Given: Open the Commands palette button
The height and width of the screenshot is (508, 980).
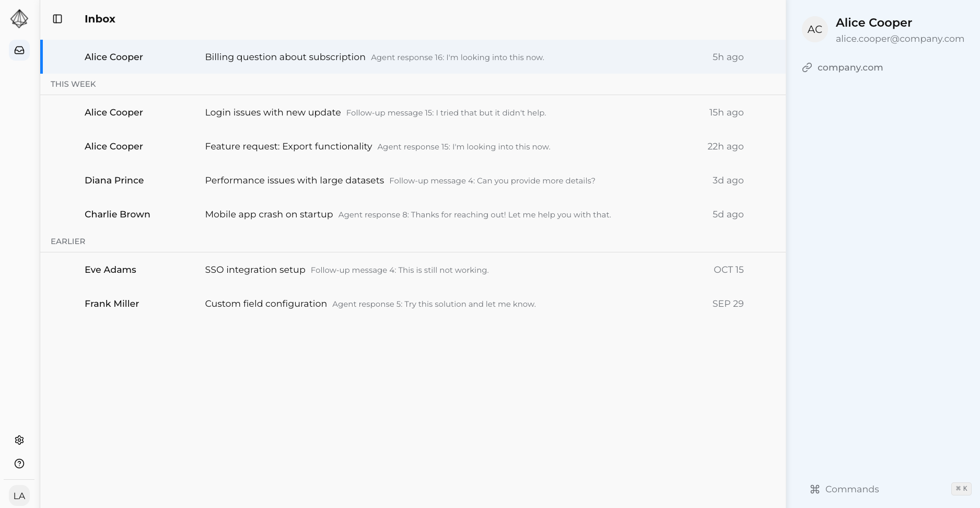Looking at the screenshot, I should coord(852,489).
